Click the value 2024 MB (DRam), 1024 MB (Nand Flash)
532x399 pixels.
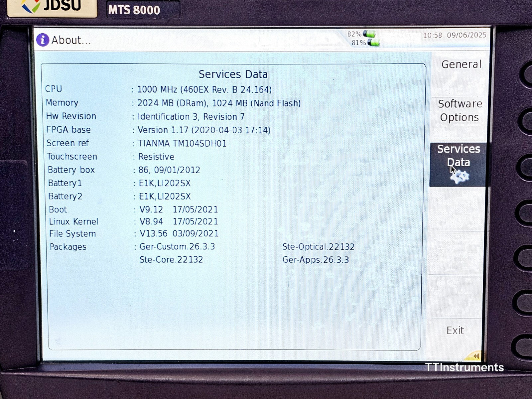coord(219,103)
